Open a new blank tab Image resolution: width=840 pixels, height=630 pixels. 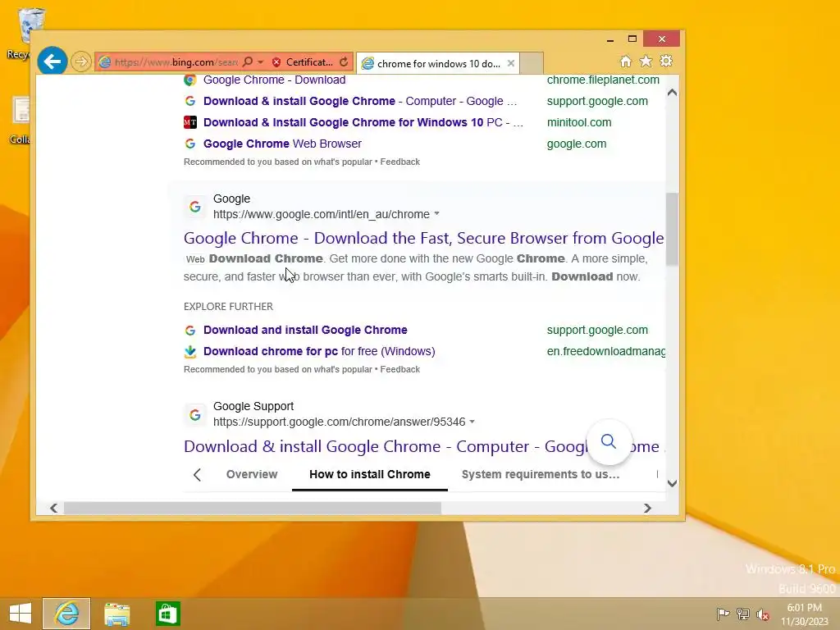(x=532, y=63)
